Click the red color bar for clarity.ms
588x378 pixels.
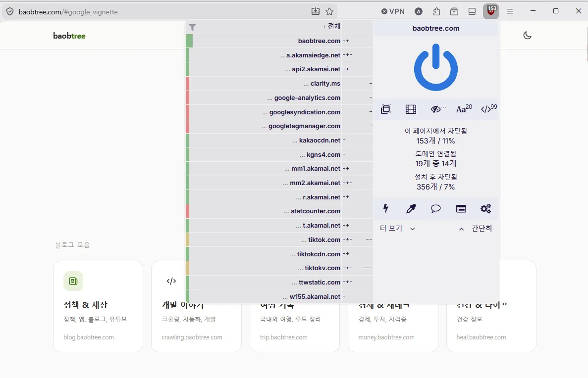coord(188,84)
